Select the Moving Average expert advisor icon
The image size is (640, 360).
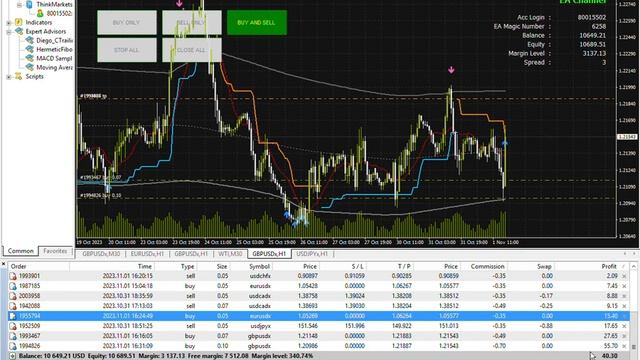point(29,67)
